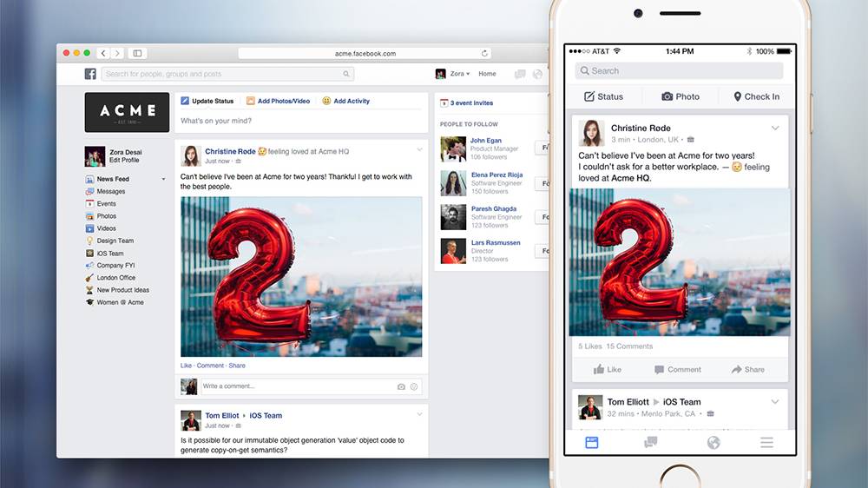The width and height of the screenshot is (868, 488).
Task: Tap the news feed icon in phone tab bar
Action: (592, 443)
